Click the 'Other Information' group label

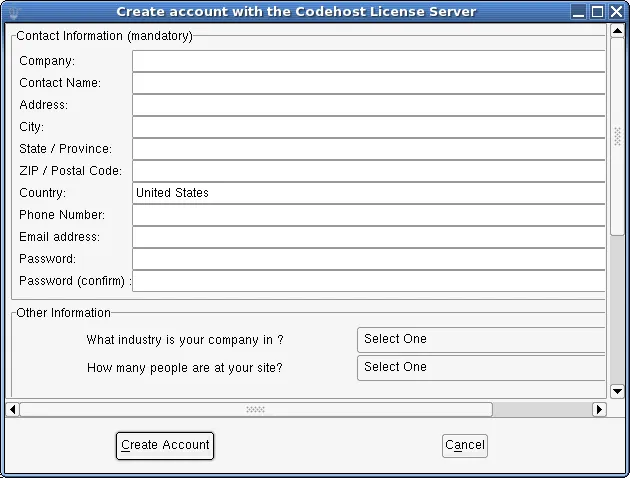click(63, 313)
